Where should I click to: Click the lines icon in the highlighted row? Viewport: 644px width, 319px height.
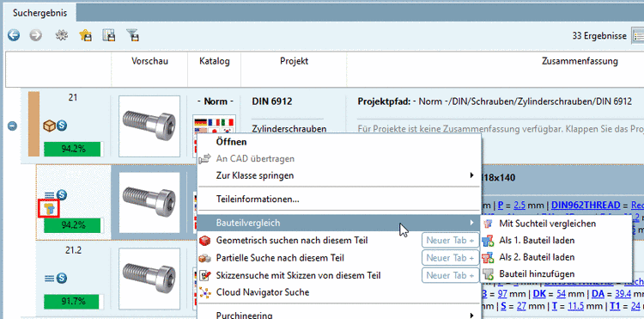click(x=49, y=194)
